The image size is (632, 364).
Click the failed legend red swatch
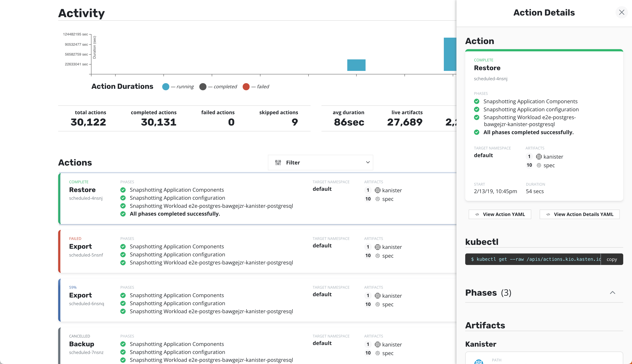246,87
